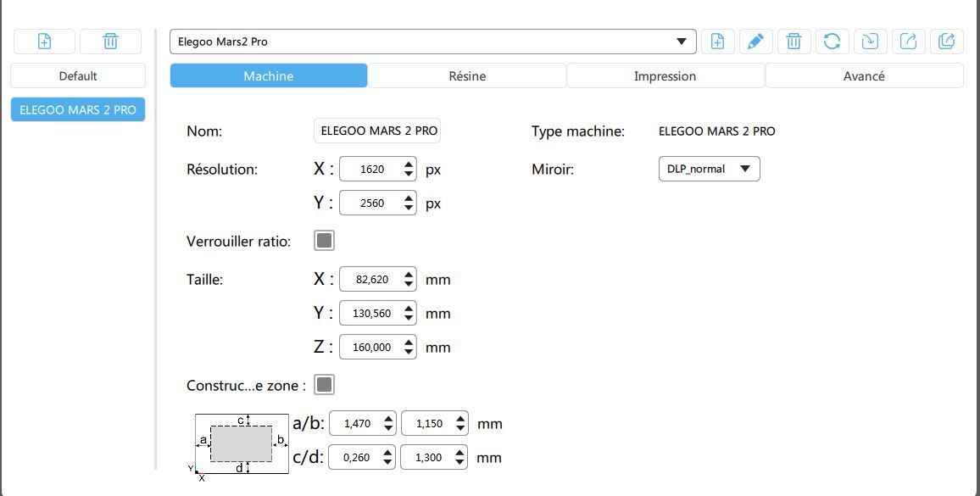Click the circular refresh arrows icon

point(832,42)
